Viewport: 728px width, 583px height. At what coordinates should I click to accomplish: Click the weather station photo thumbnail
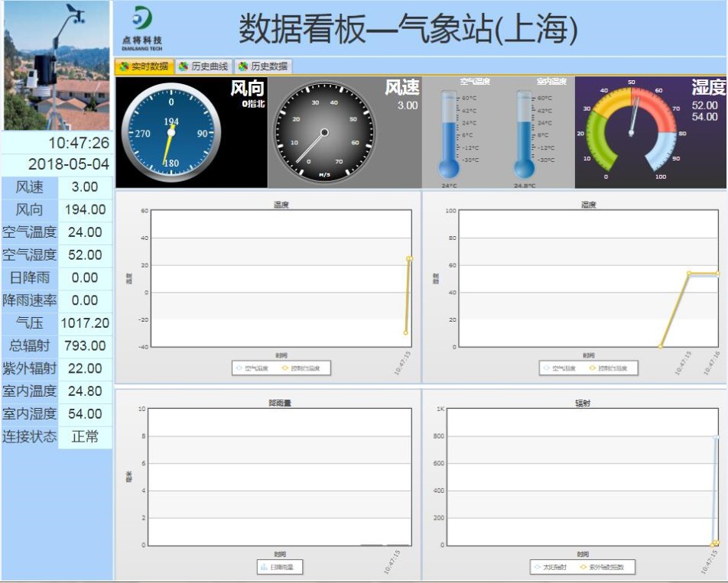[57, 66]
